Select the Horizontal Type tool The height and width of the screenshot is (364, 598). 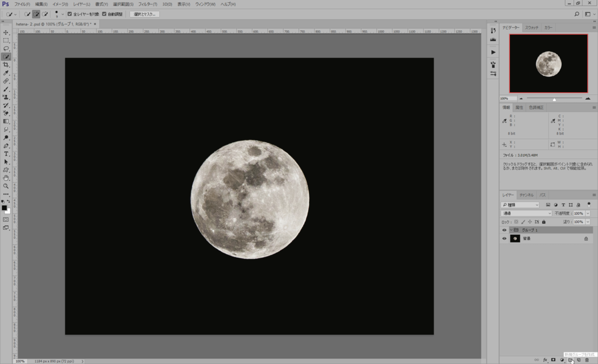point(6,154)
